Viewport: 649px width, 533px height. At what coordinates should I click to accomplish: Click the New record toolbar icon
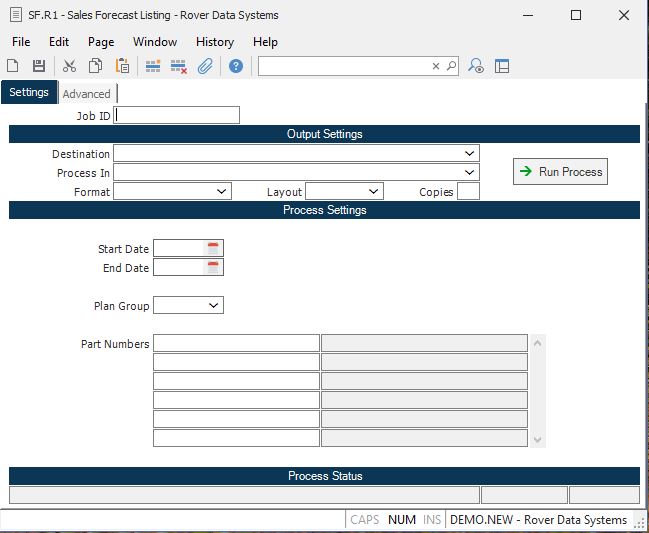pyautogui.click(x=13, y=66)
